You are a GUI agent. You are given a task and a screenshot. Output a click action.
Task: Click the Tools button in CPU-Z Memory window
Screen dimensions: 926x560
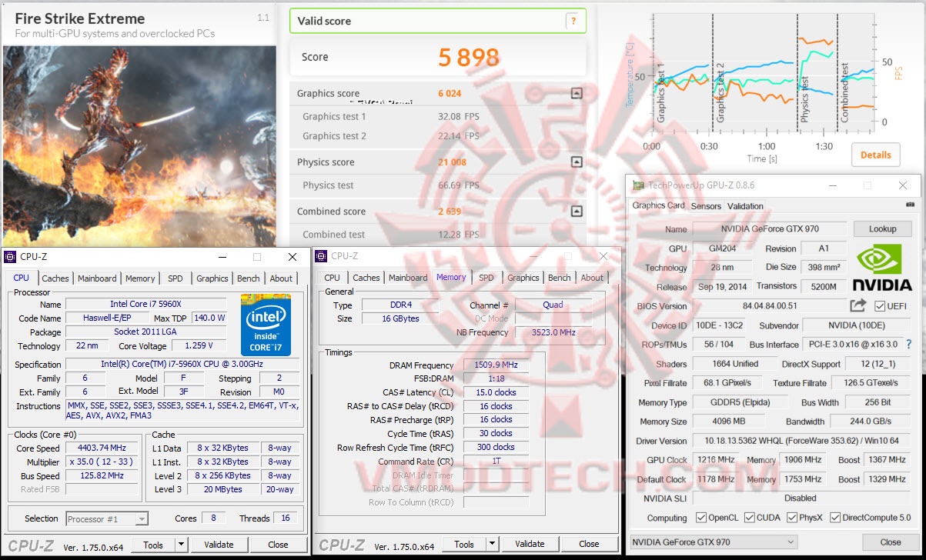tap(464, 544)
